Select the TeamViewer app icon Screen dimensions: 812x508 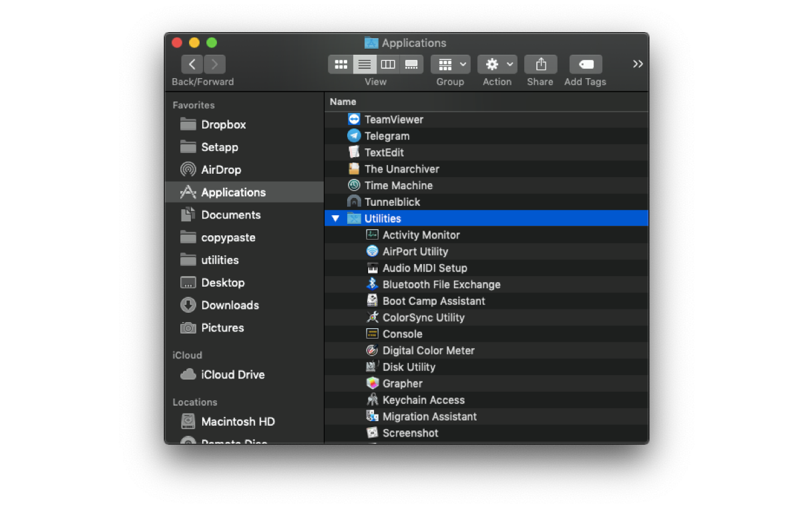tap(354, 119)
